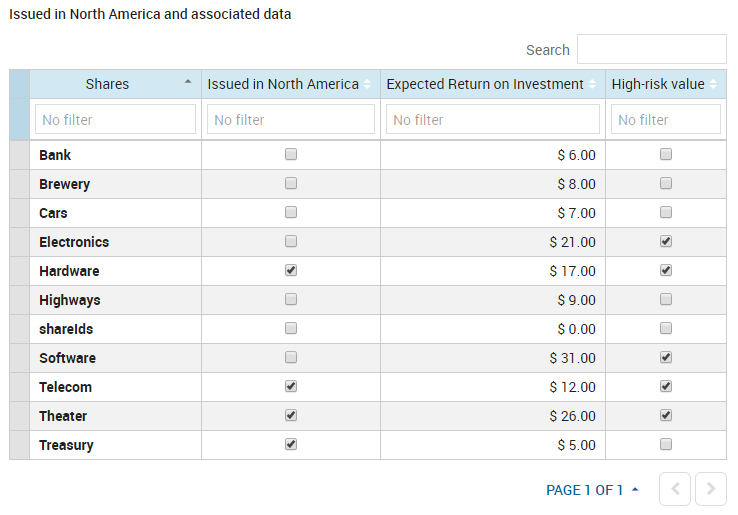This screenshot has width=738, height=515.
Task: Click the Expected Return on Investment filter box
Action: 492,120
